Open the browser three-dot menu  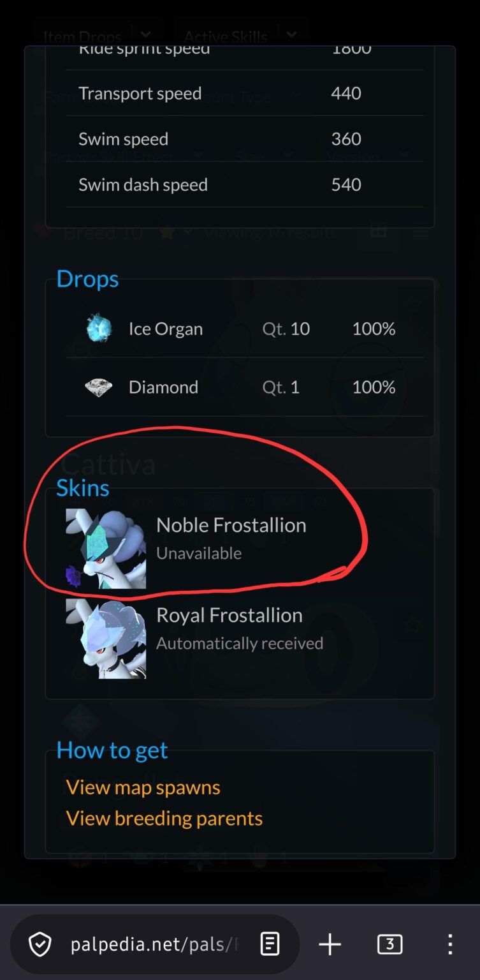click(x=450, y=944)
